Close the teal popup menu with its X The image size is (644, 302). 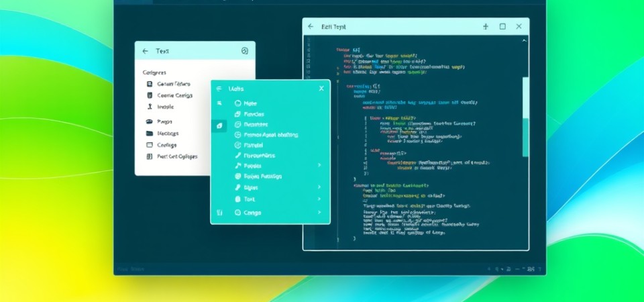coord(321,89)
